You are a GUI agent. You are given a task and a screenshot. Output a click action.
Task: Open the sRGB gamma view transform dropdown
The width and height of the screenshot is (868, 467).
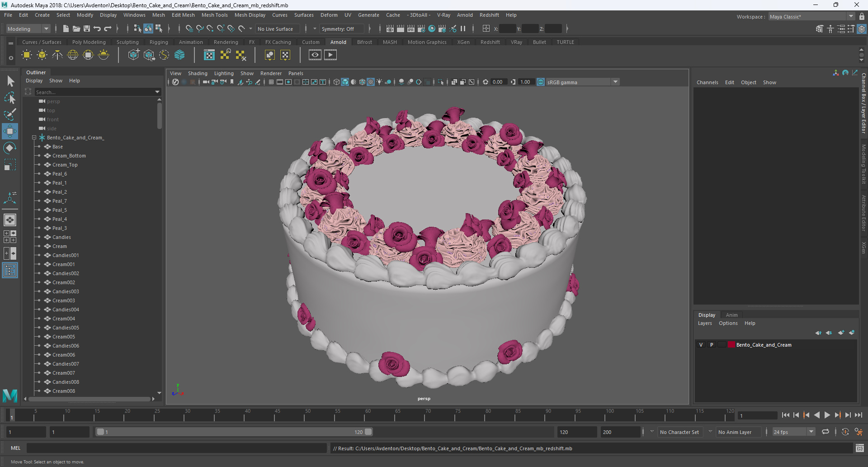582,82
